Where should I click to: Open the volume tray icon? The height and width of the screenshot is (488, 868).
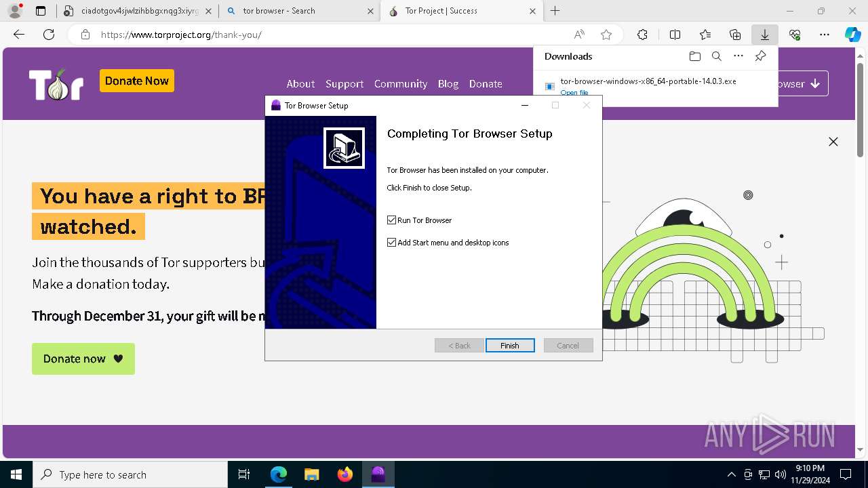click(x=781, y=474)
